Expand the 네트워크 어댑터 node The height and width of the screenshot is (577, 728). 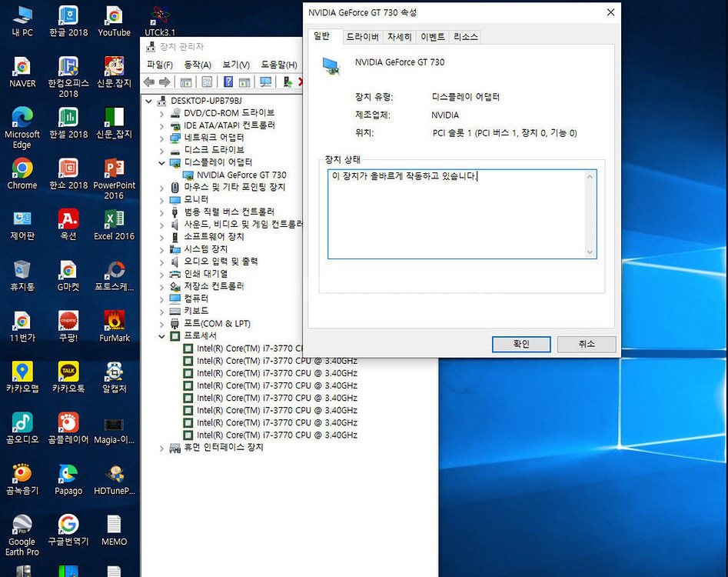click(161, 138)
